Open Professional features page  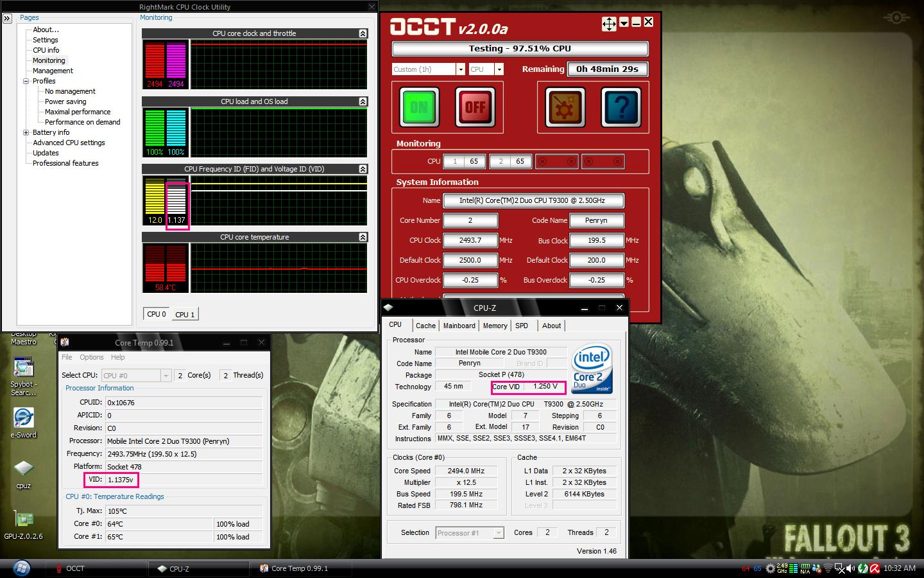[65, 163]
